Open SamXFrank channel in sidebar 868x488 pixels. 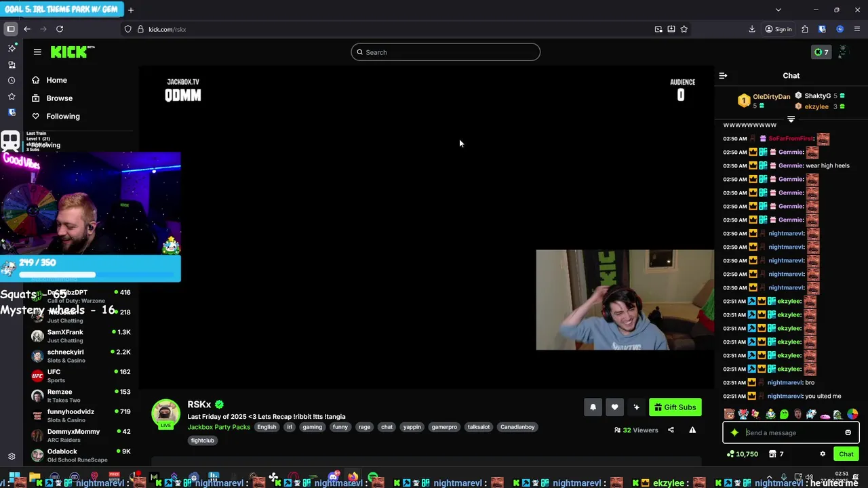(81, 336)
